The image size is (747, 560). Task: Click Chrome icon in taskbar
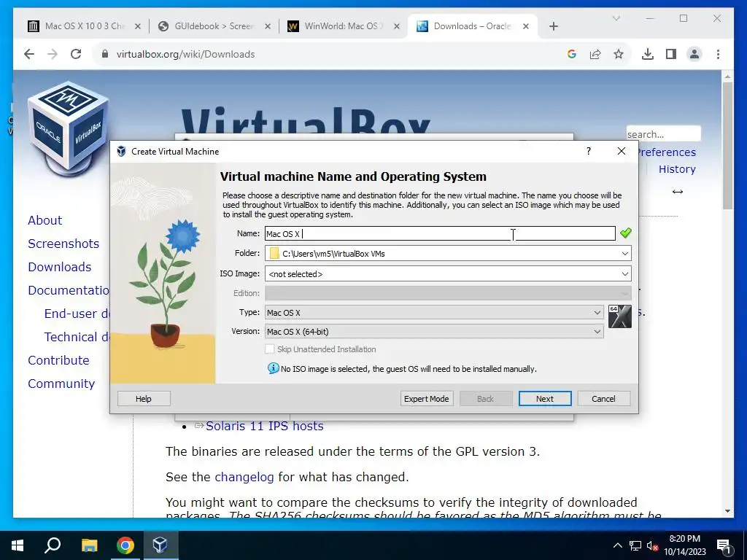pos(125,545)
